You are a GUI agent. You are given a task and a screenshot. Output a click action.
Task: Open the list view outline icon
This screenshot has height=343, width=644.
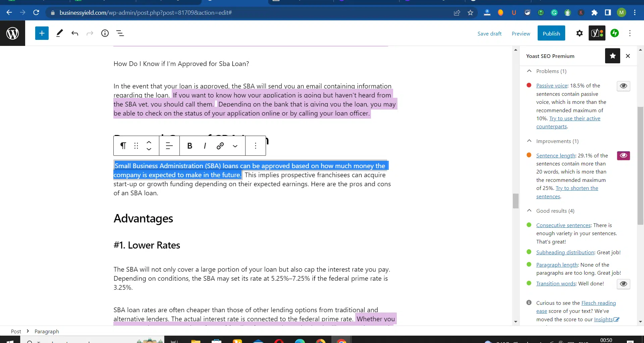[x=120, y=33]
